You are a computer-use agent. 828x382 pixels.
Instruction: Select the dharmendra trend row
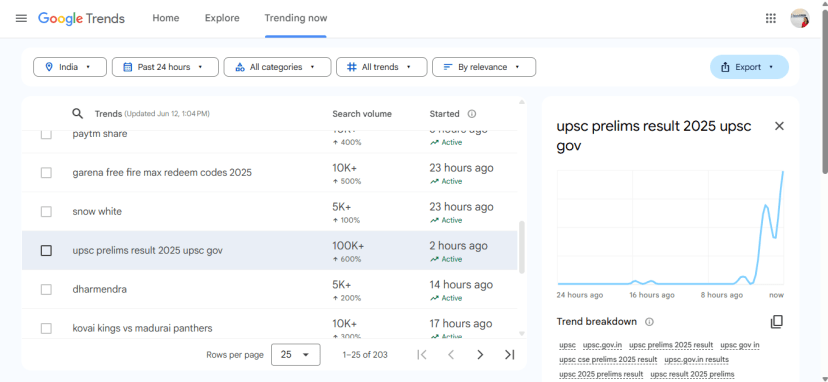point(269,290)
